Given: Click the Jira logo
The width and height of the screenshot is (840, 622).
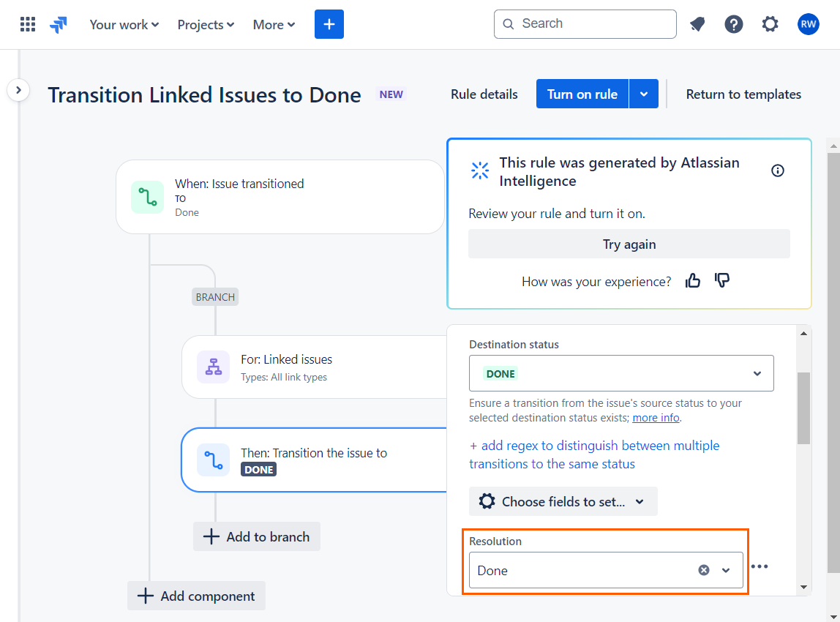Looking at the screenshot, I should pyautogui.click(x=59, y=23).
